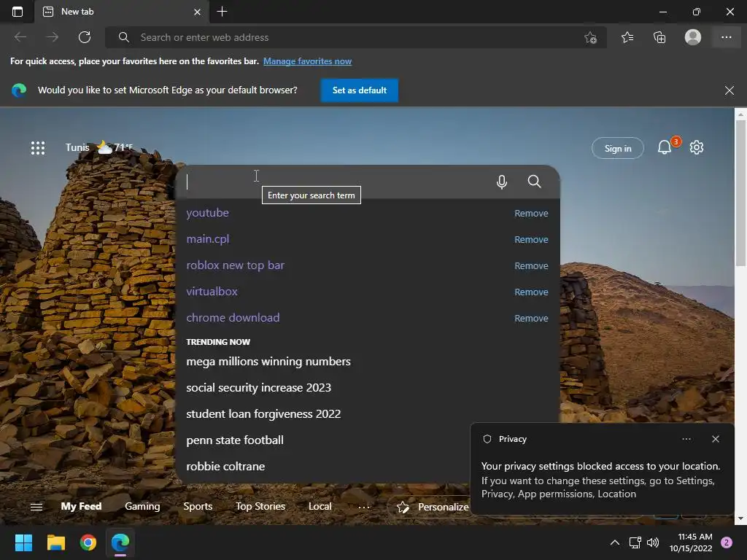The image size is (747, 560).
Task: Select student loan forgiveness 2022 trend
Action: click(x=263, y=414)
